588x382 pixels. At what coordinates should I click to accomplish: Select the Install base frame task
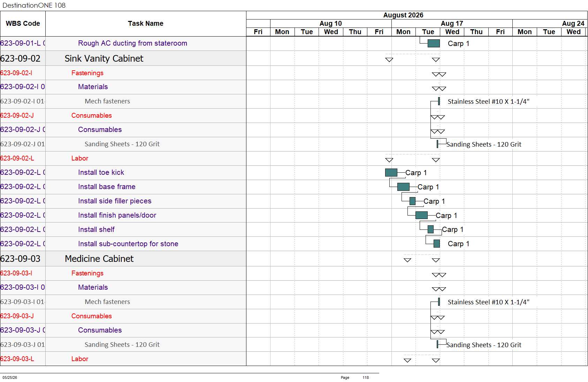coord(107,187)
